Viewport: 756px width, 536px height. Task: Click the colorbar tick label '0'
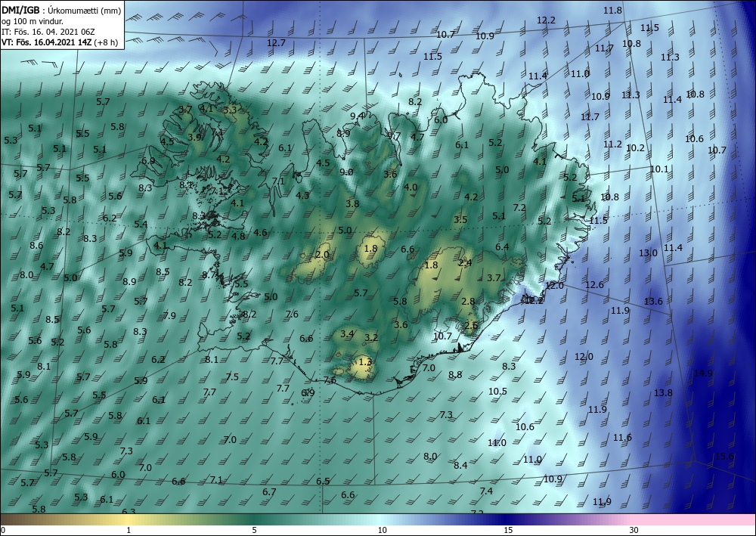click(3, 530)
